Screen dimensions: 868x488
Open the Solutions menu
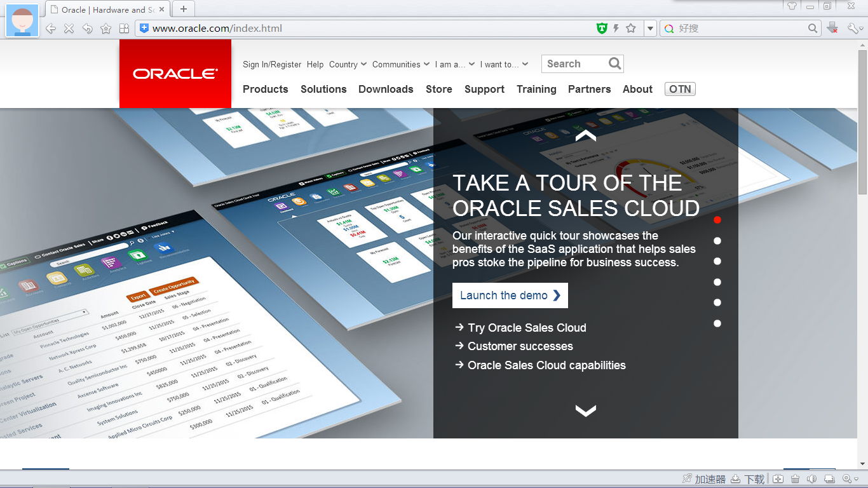[323, 90]
